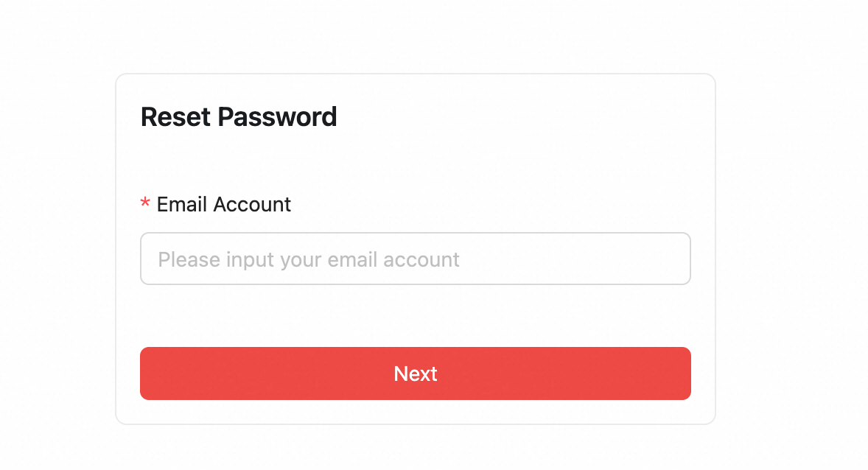The image size is (868, 470).
Task: Click the word 'Reset' in the title
Action: [175, 117]
